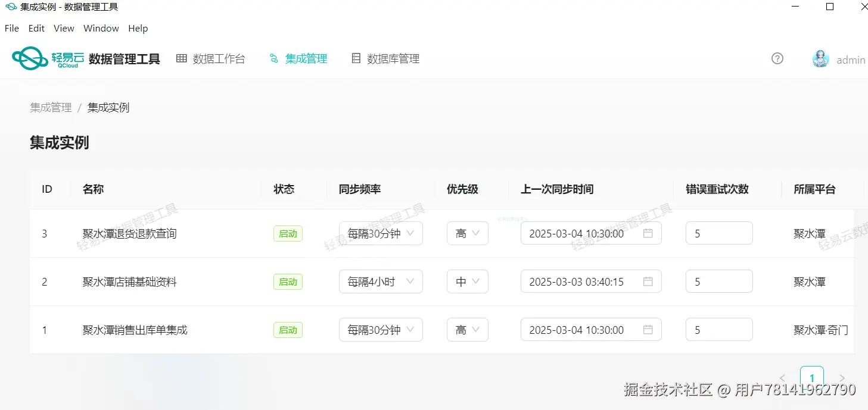Open the 每隔30分钟 frequency dropdown in first row
The width and height of the screenshot is (868, 410).
click(380, 233)
